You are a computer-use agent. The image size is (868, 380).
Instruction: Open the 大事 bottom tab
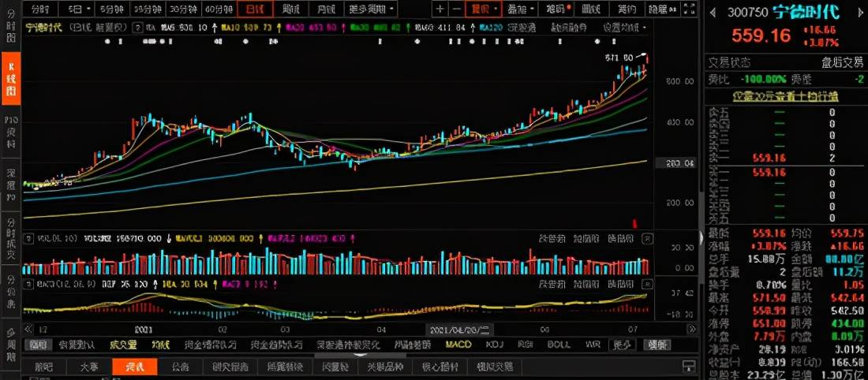[88, 366]
